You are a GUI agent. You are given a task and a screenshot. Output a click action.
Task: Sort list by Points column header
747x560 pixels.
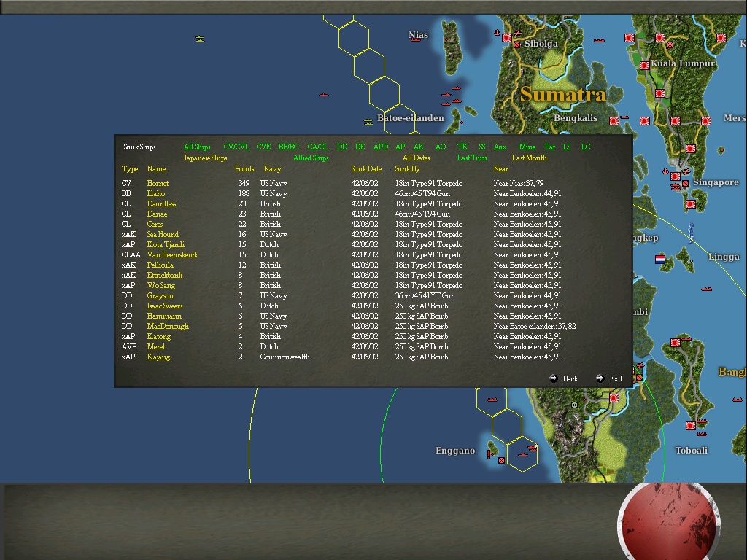244,168
